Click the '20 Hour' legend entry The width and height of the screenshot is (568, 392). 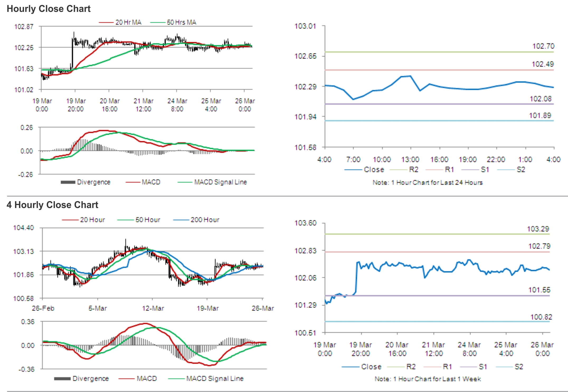coord(83,220)
